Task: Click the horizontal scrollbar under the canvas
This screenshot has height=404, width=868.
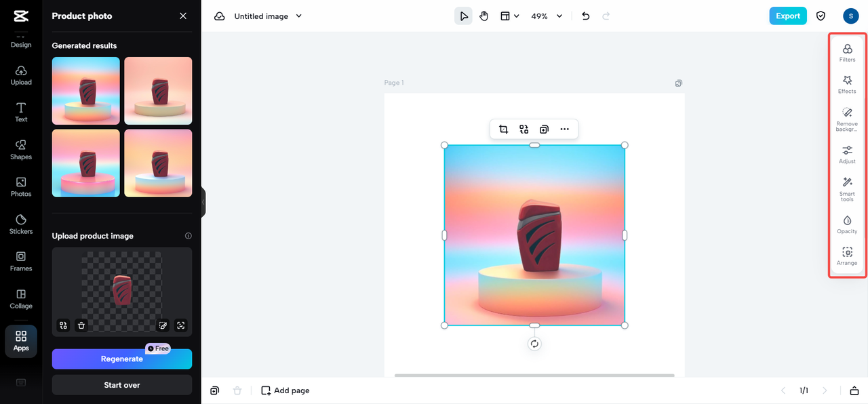Action: click(x=534, y=375)
